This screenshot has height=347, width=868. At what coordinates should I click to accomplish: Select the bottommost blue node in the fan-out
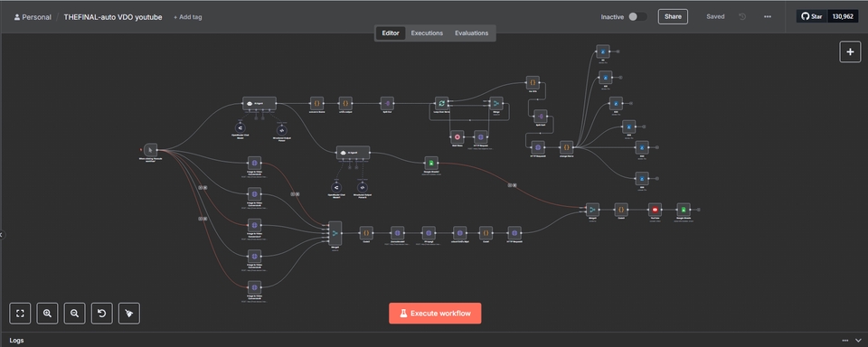tap(641, 178)
